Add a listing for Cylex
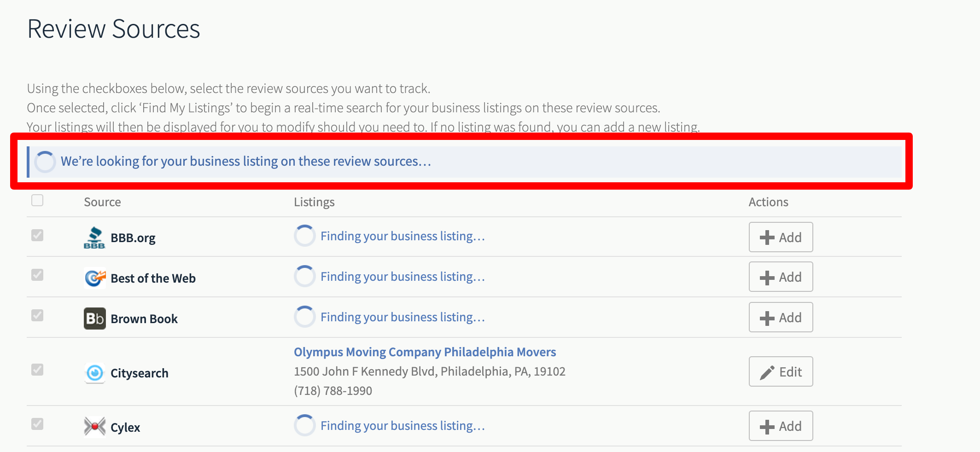The width and height of the screenshot is (980, 452). (x=781, y=426)
